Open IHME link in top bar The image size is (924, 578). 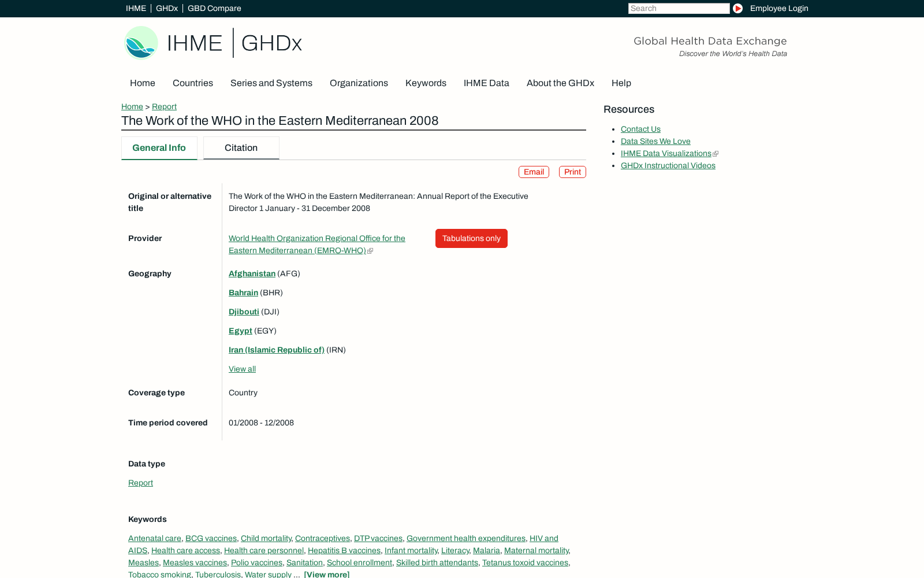point(136,8)
